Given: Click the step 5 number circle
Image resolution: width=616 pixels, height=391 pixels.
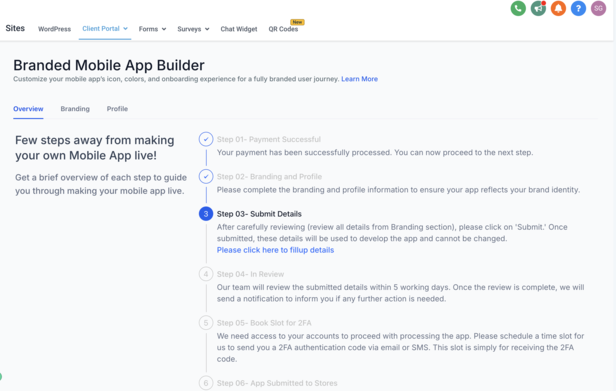Looking at the screenshot, I should pos(206,323).
